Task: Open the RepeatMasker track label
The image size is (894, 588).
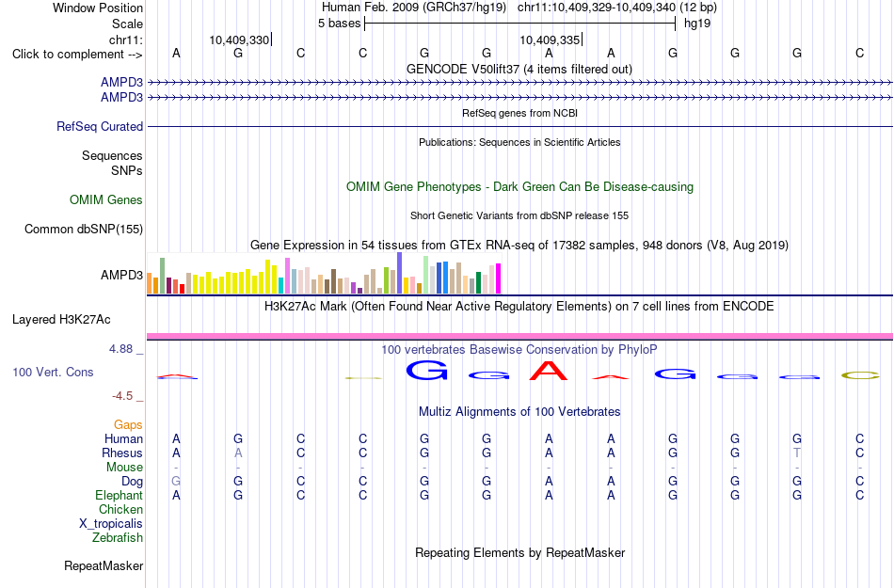Action: [104, 565]
